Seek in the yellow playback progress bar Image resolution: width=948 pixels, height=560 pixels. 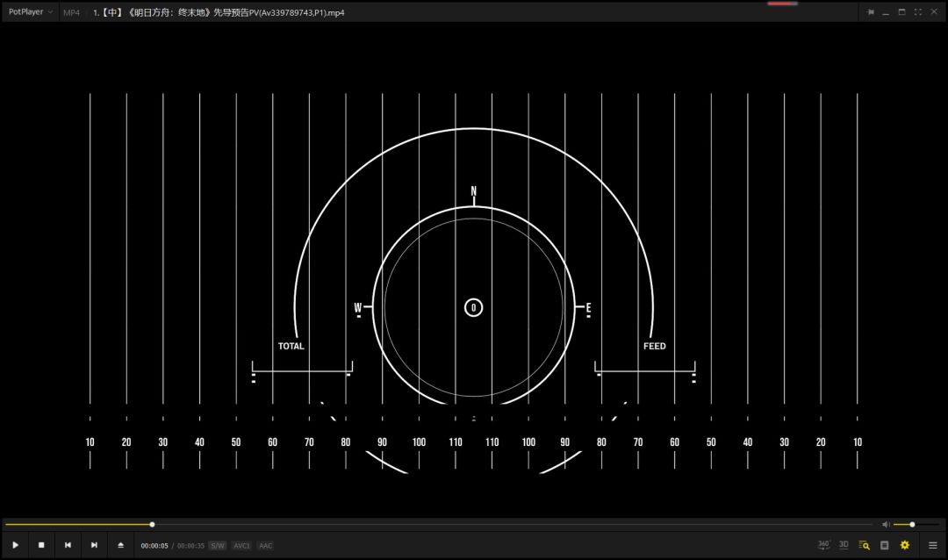point(440,524)
